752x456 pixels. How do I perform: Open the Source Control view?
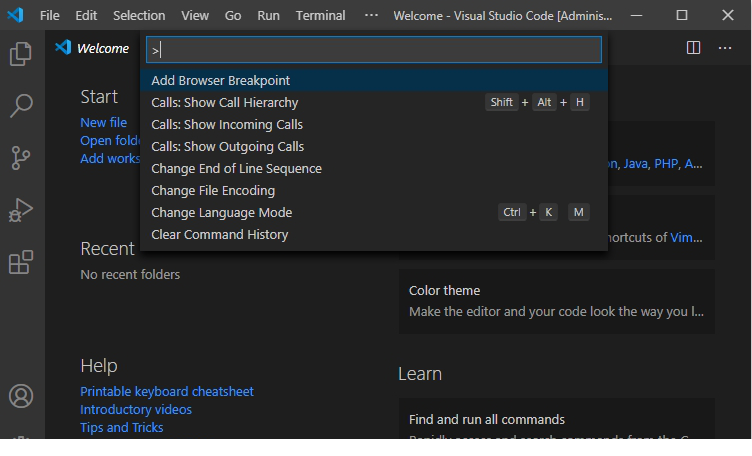click(x=21, y=158)
